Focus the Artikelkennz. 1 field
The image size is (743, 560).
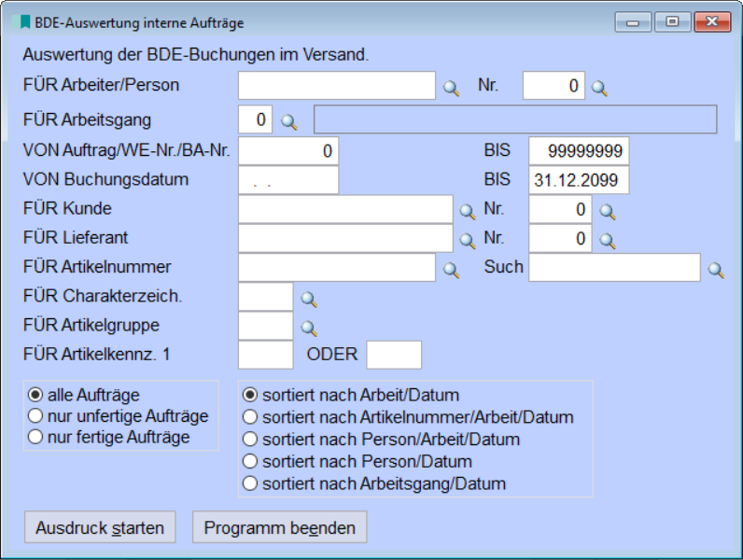tap(266, 355)
